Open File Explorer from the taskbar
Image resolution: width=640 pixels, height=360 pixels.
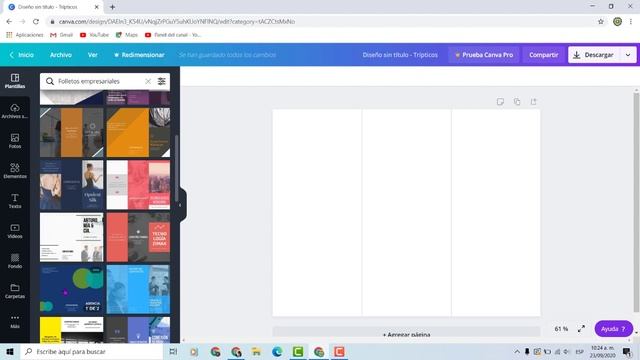256,351
